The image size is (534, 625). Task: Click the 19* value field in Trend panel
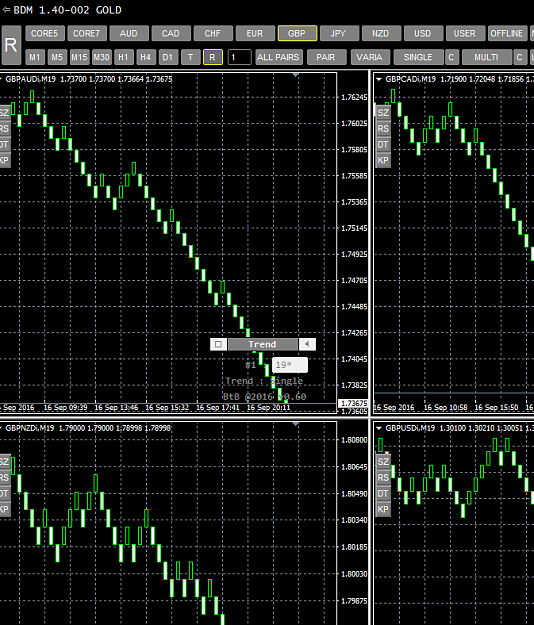tap(290, 365)
